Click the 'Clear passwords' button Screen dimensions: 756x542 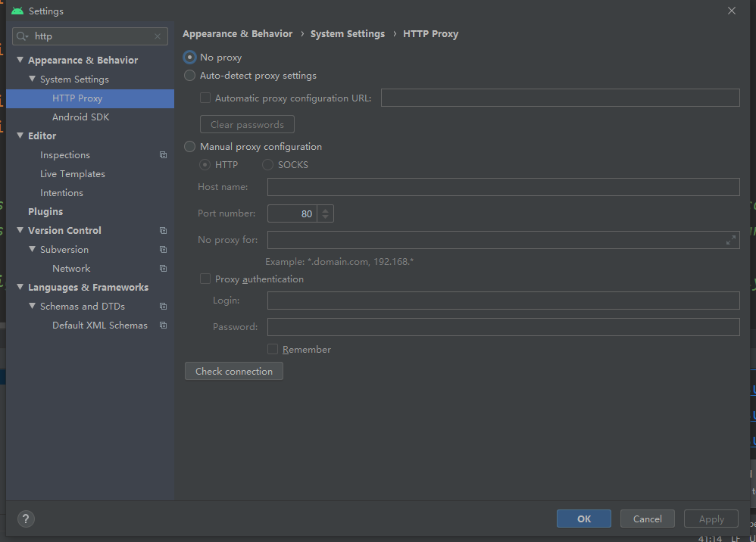click(x=248, y=124)
